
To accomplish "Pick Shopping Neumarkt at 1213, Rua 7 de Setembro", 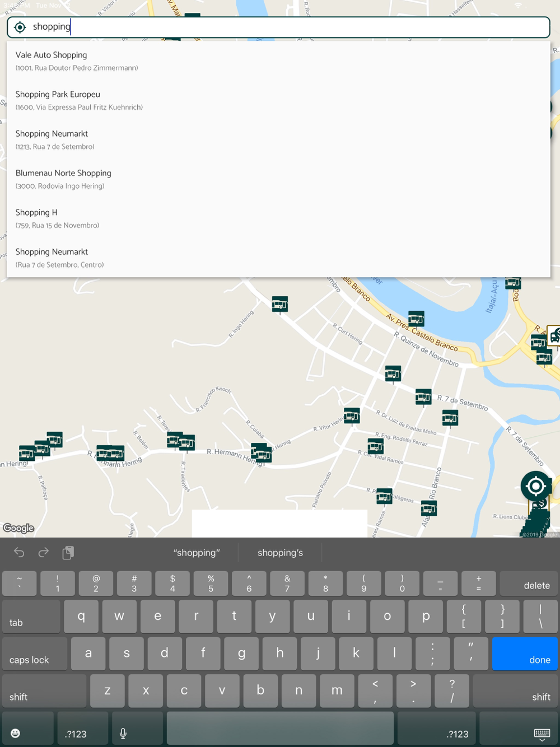I will 278,139.
